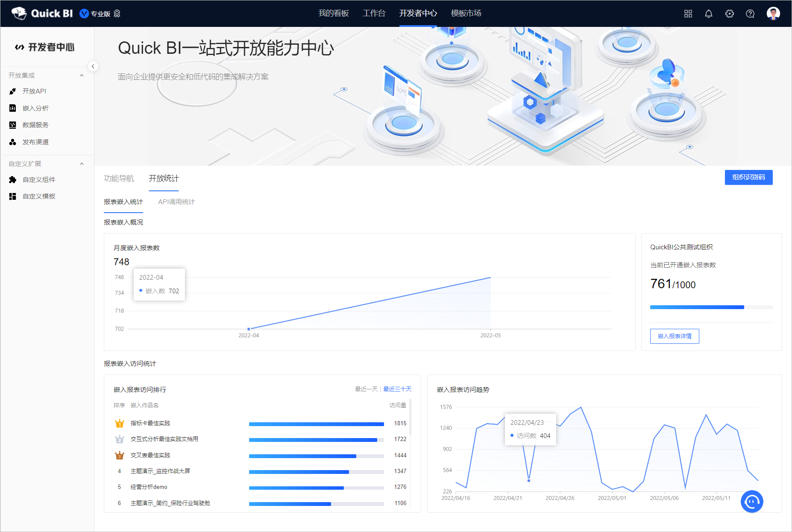
Task: Select the 报表嵌入统计 sub-tab
Action: pyautogui.click(x=123, y=202)
